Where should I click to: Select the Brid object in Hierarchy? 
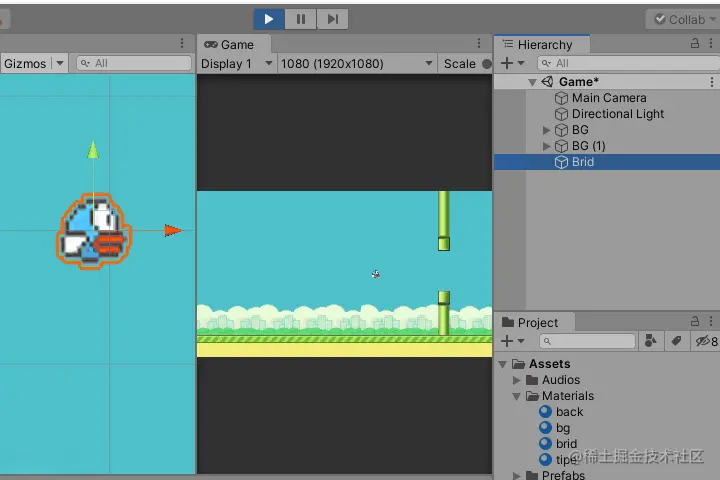coord(607,162)
